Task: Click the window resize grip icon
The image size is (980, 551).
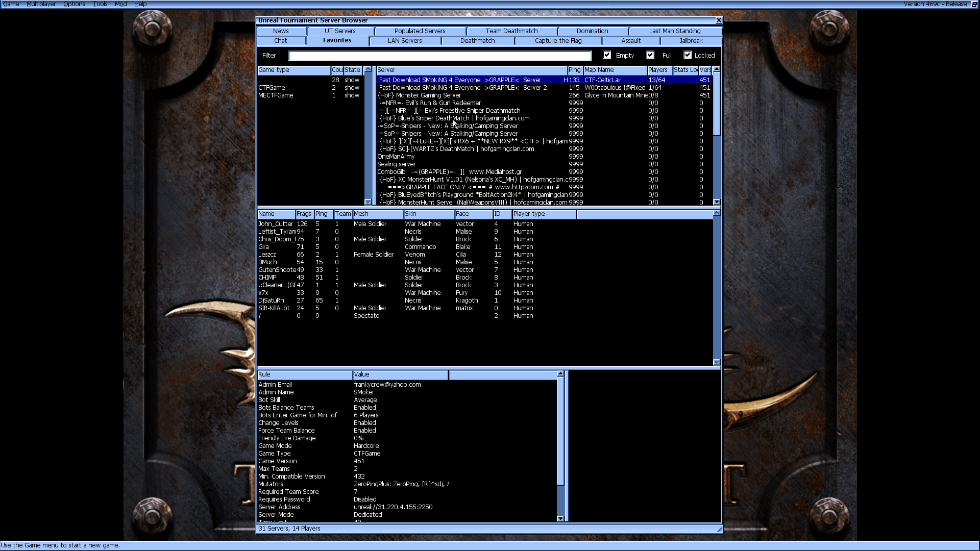Action: point(719,529)
